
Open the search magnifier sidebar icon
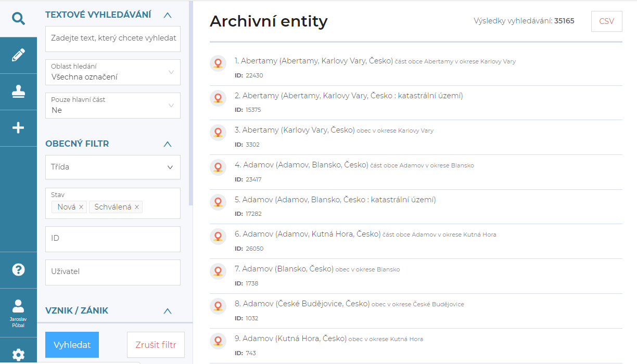18,19
